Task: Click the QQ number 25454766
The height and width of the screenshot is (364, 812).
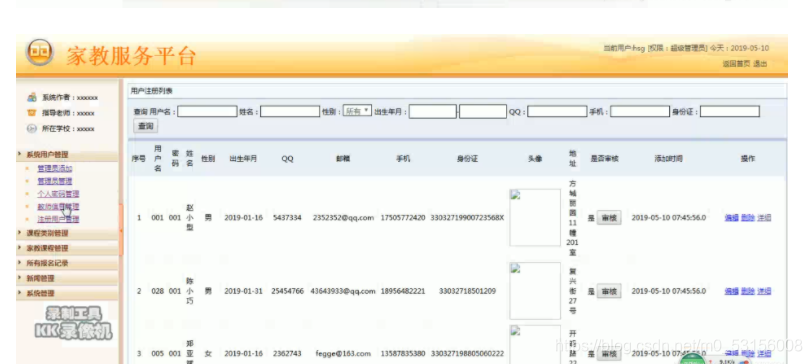Action: click(x=287, y=292)
